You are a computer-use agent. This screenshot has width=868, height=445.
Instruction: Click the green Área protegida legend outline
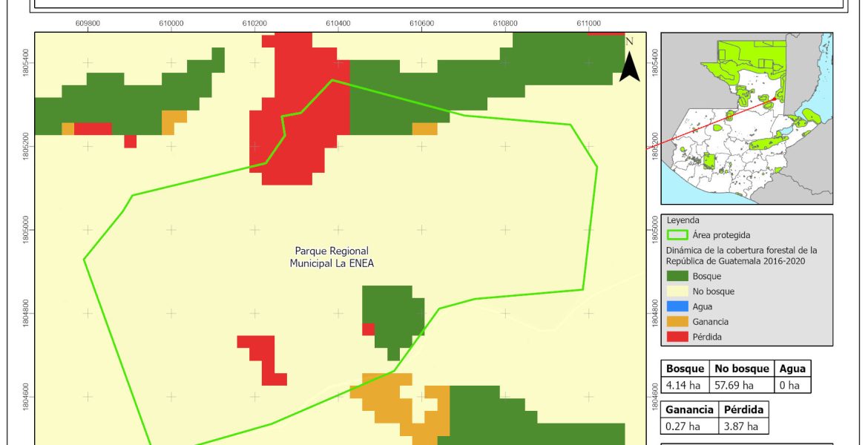coord(677,235)
